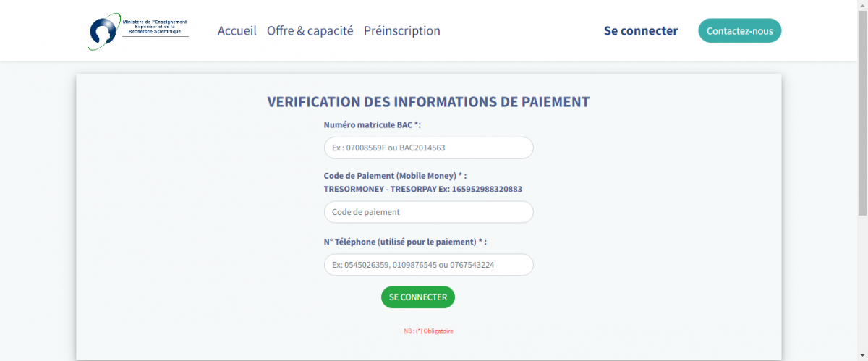Click the Ministère de l'Enseignement Supérieur logo text
The image size is (868, 361).
tap(156, 28)
